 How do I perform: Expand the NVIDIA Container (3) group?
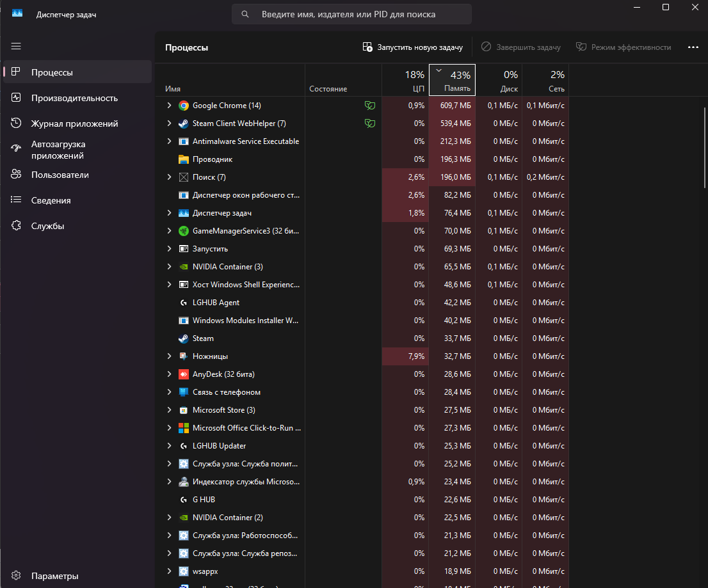click(x=170, y=267)
